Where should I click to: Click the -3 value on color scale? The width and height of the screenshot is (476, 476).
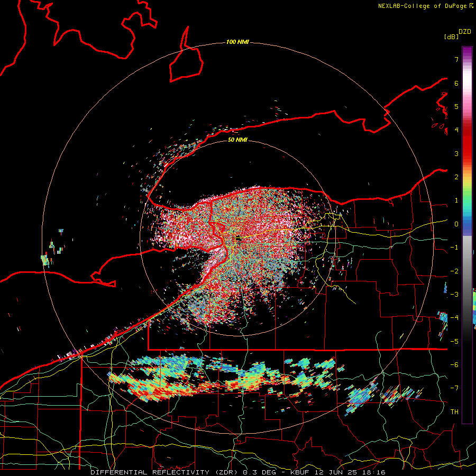pos(454,295)
